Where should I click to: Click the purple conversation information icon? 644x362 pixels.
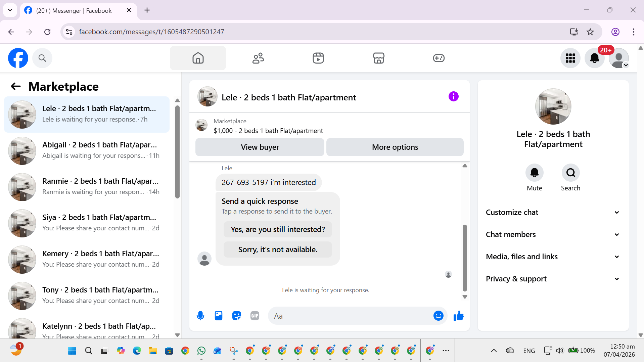pos(453,97)
